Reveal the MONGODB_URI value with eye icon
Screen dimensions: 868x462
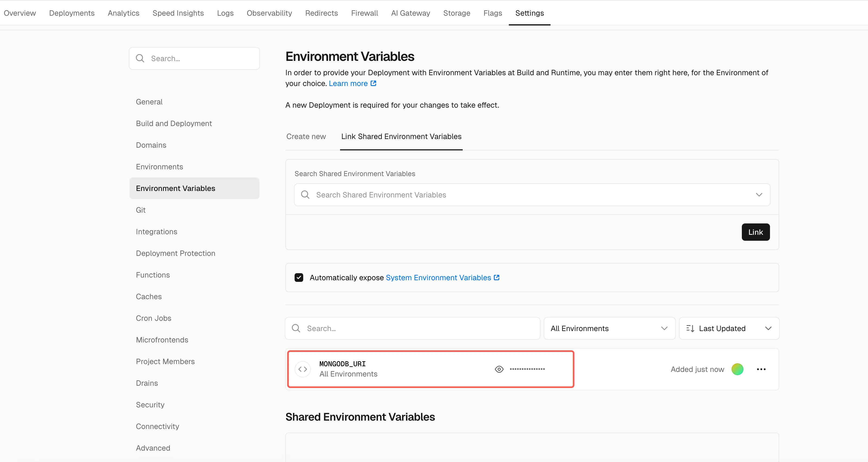[499, 369]
